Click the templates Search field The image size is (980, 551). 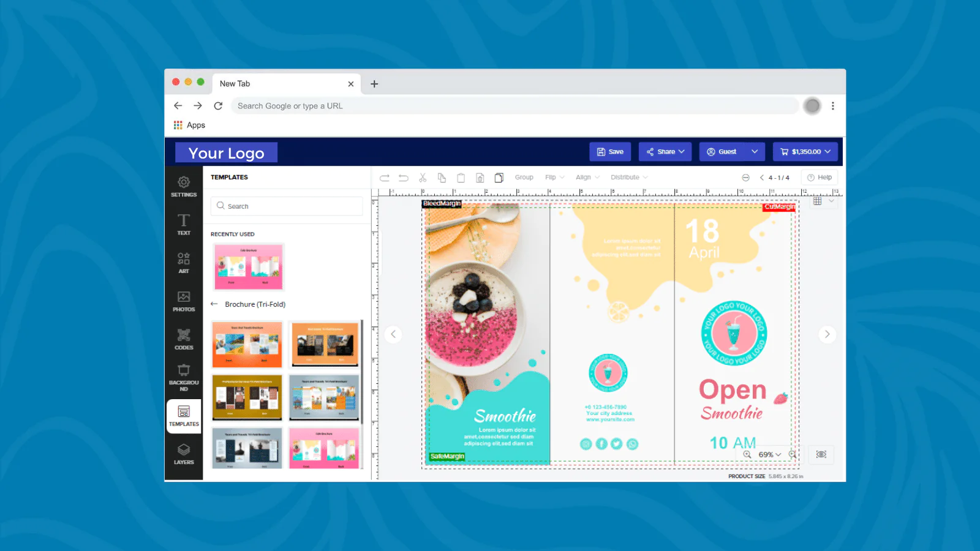tap(287, 206)
